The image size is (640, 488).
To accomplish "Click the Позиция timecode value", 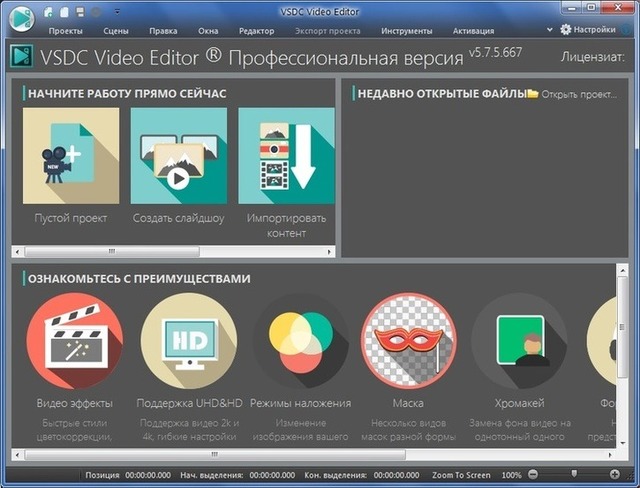I will pos(148,475).
